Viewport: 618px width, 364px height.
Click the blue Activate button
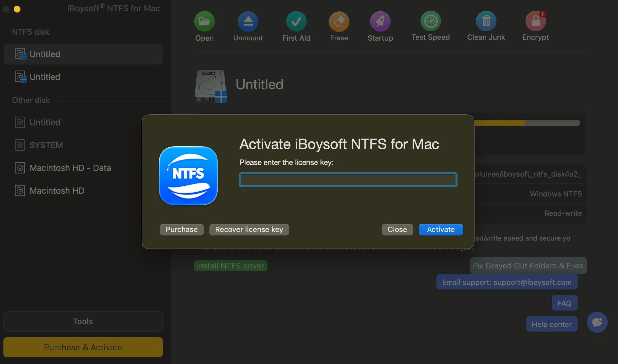(441, 229)
